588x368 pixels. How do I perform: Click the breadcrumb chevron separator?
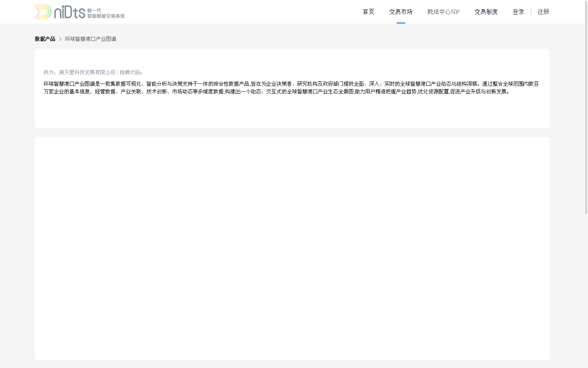click(60, 39)
